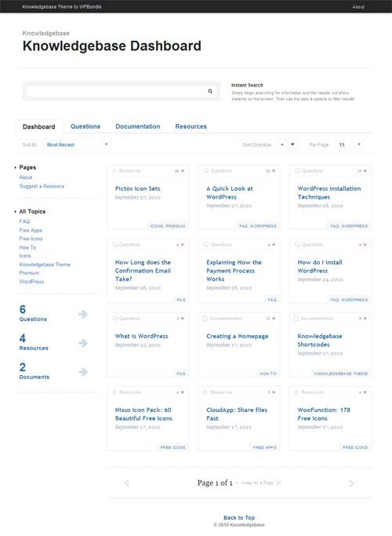The height and width of the screenshot is (536, 392).
Task: Click heart on WordPress Installation Techniques card
Action: [x=365, y=171]
